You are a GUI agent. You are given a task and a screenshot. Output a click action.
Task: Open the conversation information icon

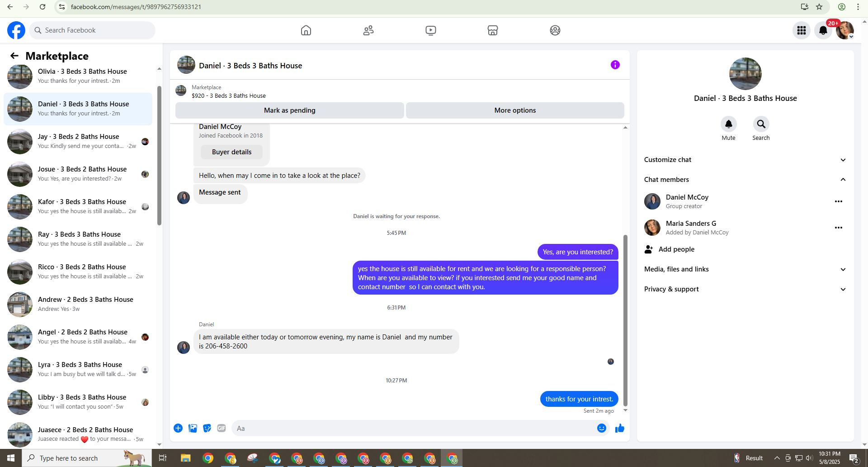point(615,65)
